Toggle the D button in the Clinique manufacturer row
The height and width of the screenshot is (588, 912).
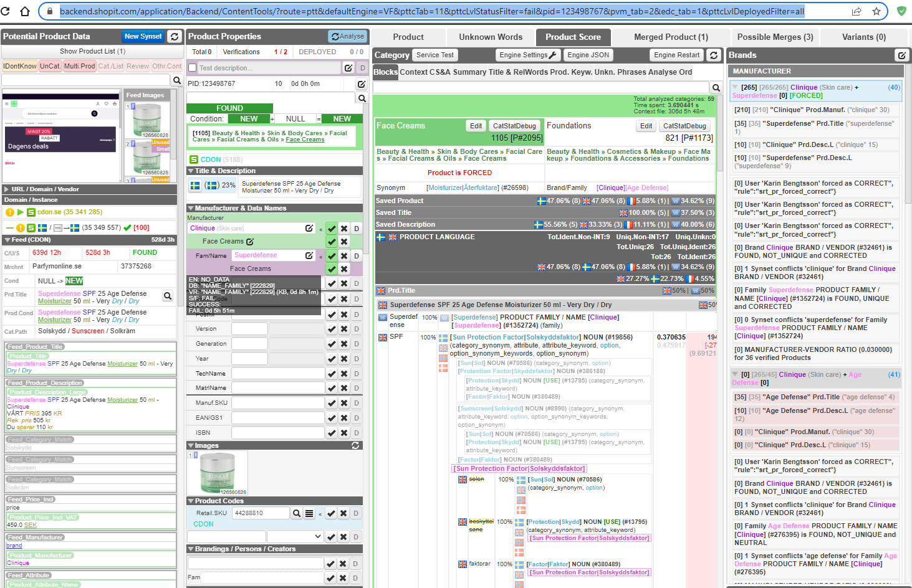pos(357,229)
